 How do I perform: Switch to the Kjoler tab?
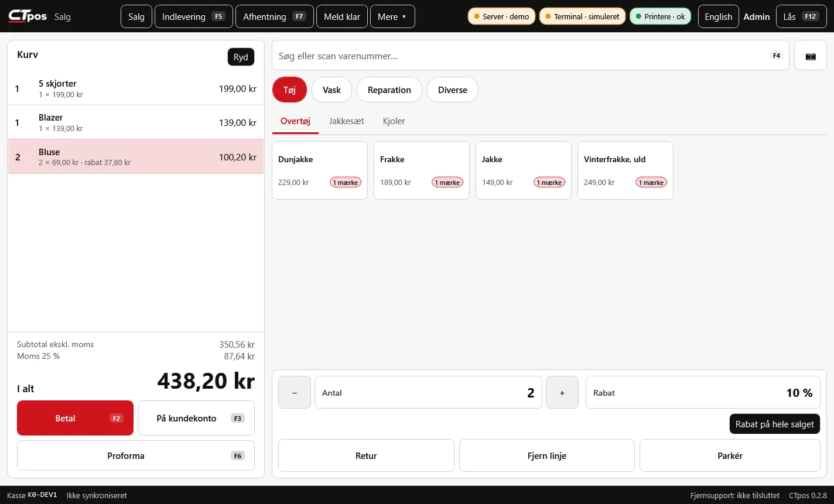[394, 121]
